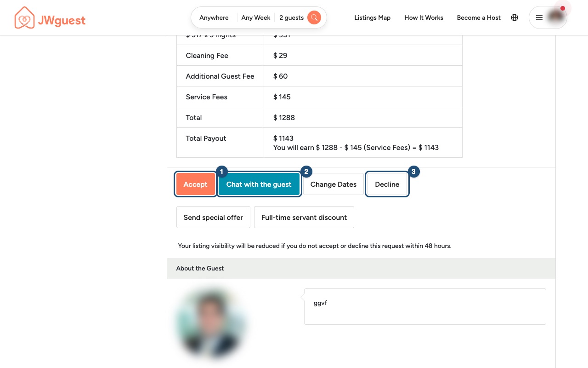The height and width of the screenshot is (368, 588).
Task: Click the $ 29 cleaning fee value
Action: [x=280, y=55]
